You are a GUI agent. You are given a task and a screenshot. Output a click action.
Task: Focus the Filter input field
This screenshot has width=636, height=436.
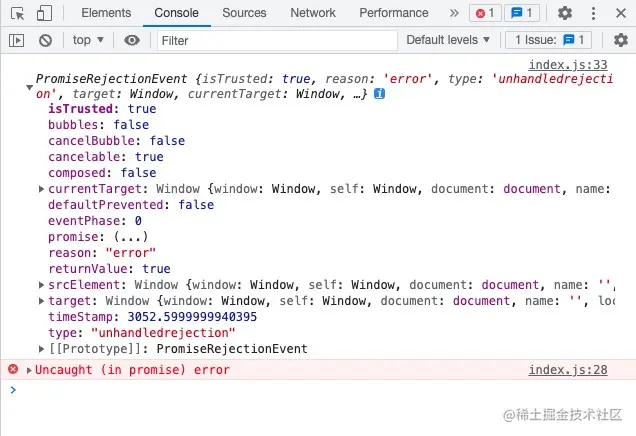point(277,41)
